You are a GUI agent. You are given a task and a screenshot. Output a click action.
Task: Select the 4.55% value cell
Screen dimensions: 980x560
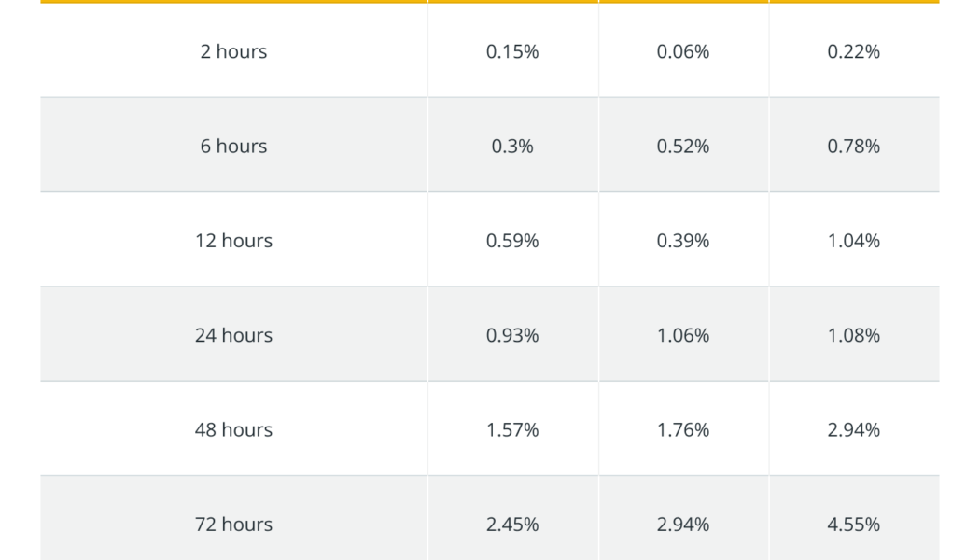pos(854,525)
